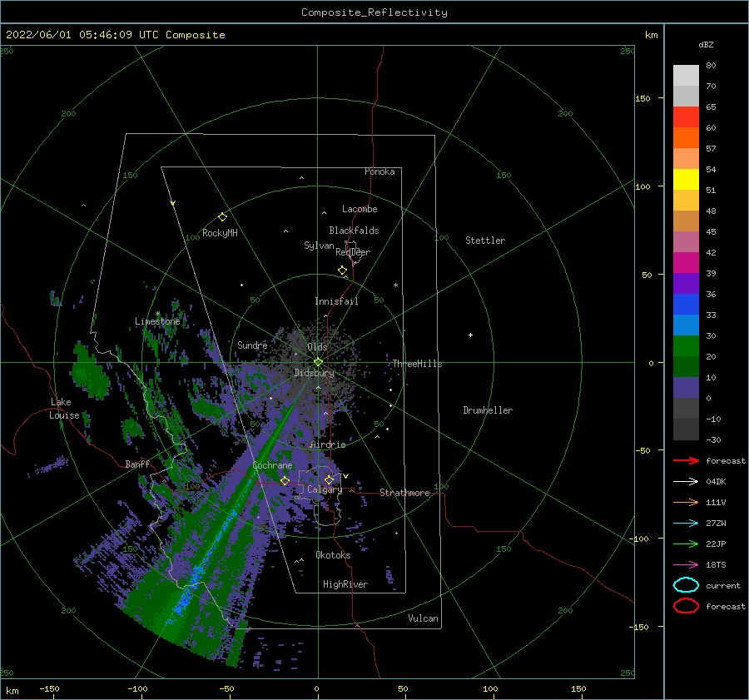Click the RockyMH label
This screenshot has width=749, height=700.
click(220, 233)
